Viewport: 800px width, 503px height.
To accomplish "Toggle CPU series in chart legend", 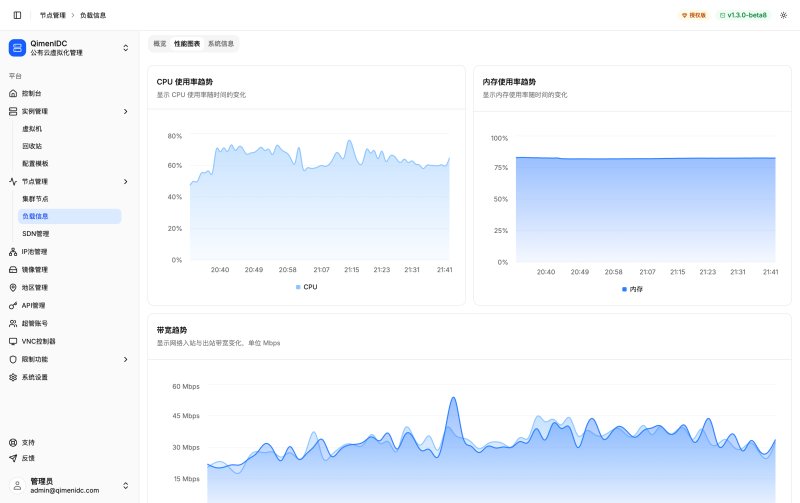I will (307, 287).
